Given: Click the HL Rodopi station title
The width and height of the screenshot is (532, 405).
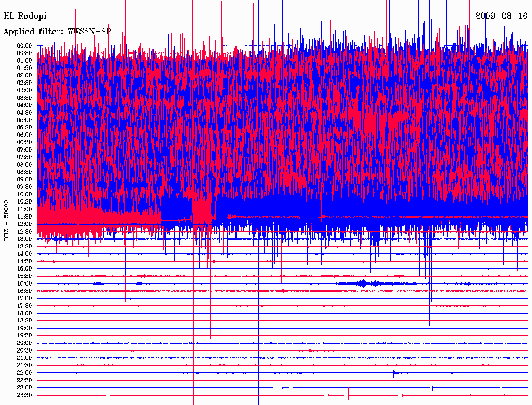Looking at the screenshot, I should coord(25,16).
